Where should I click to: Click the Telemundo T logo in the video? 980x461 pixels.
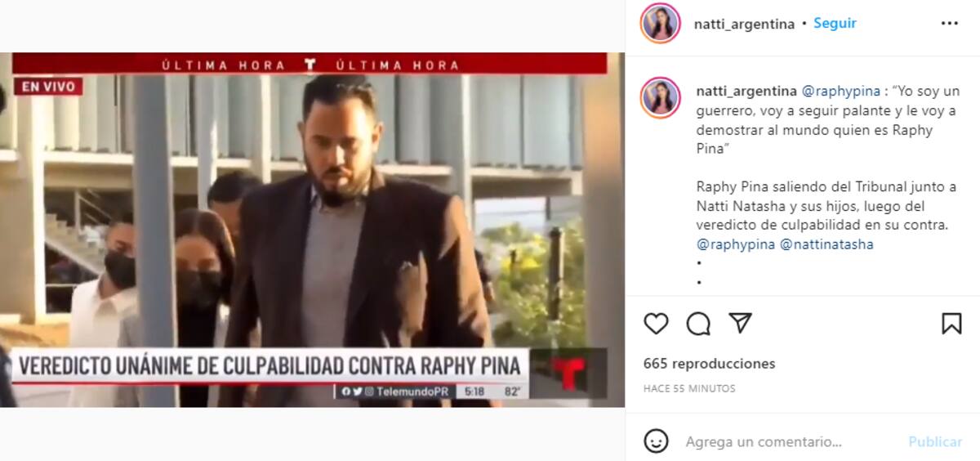pyautogui.click(x=569, y=374)
